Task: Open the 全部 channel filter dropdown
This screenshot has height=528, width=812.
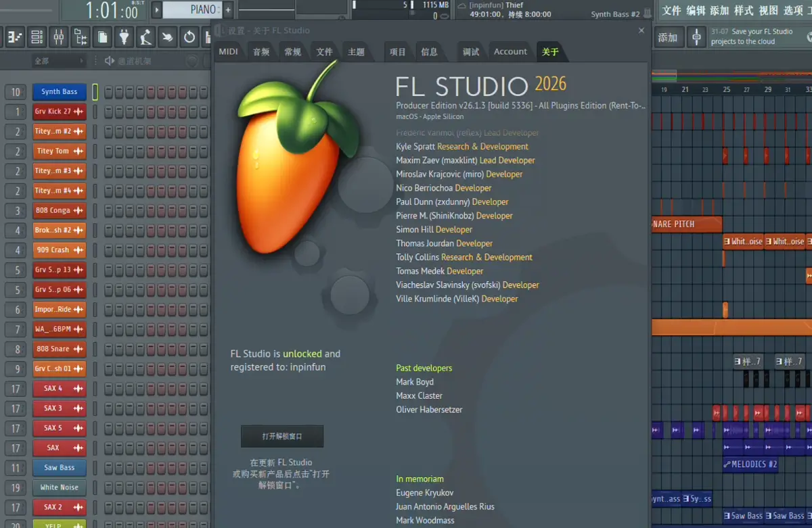Action: [x=59, y=61]
